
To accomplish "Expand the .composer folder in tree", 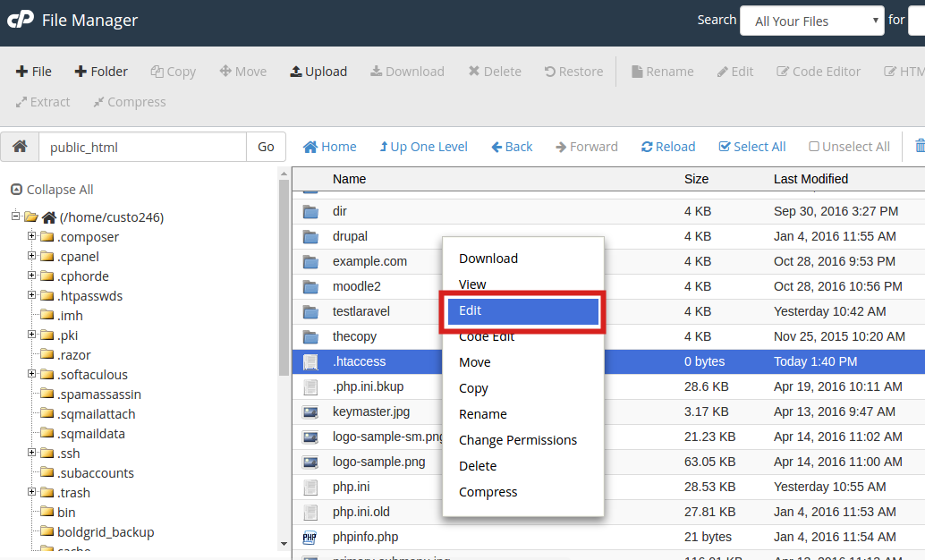I will (32, 236).
